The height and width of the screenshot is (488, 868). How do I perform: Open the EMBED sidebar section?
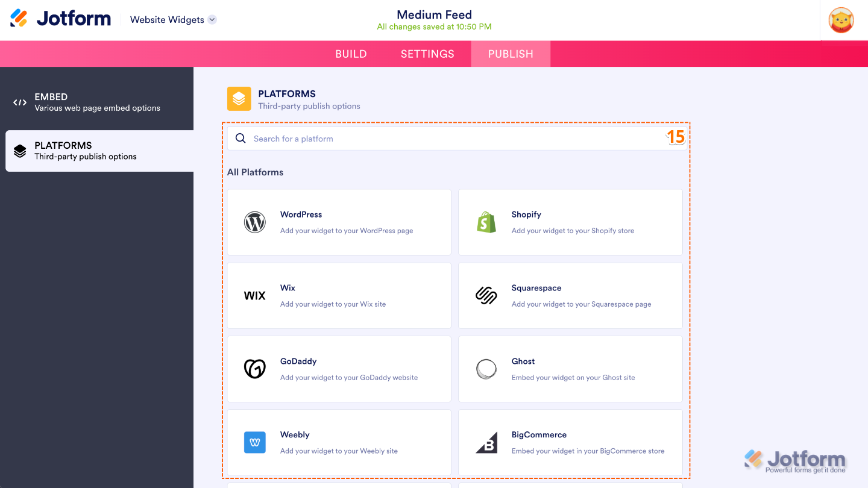point(96,102)
